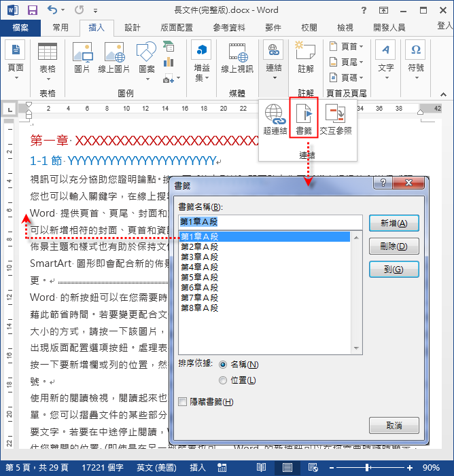Click the word count 17221 個字
The width and height of the screenshot is (454, 476).
point(102,467)
